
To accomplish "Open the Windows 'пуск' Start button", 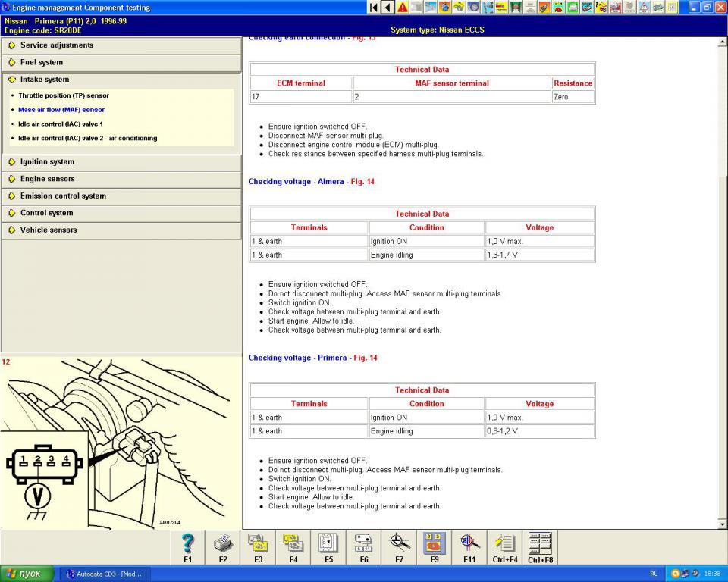I will [27, 574].
